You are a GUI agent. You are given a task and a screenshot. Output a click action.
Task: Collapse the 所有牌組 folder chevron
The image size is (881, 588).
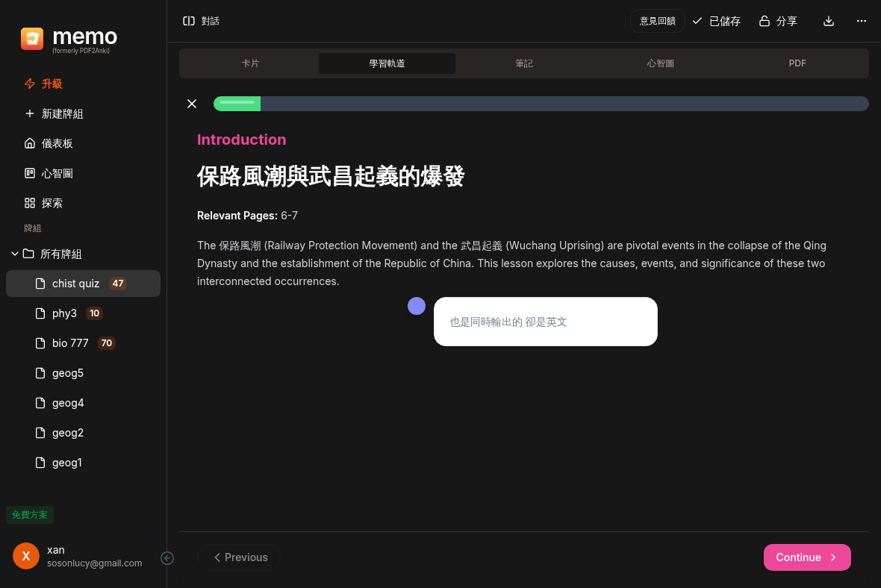point(15,254)
